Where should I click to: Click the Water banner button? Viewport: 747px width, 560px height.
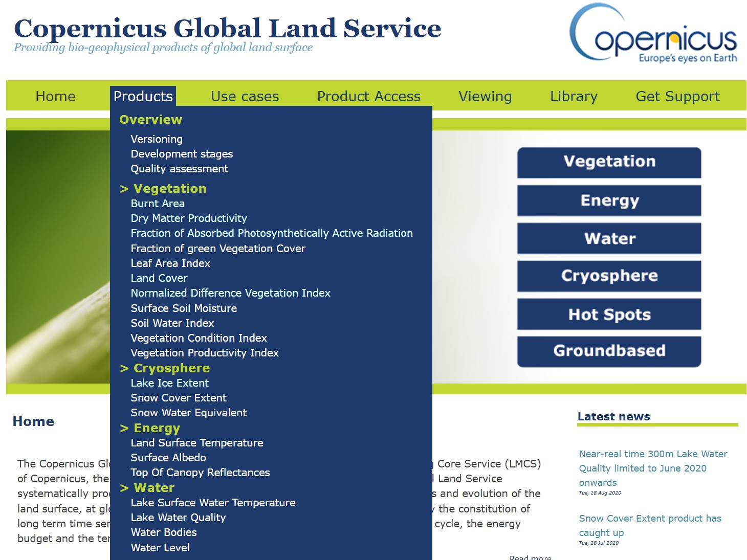[609, 238]
